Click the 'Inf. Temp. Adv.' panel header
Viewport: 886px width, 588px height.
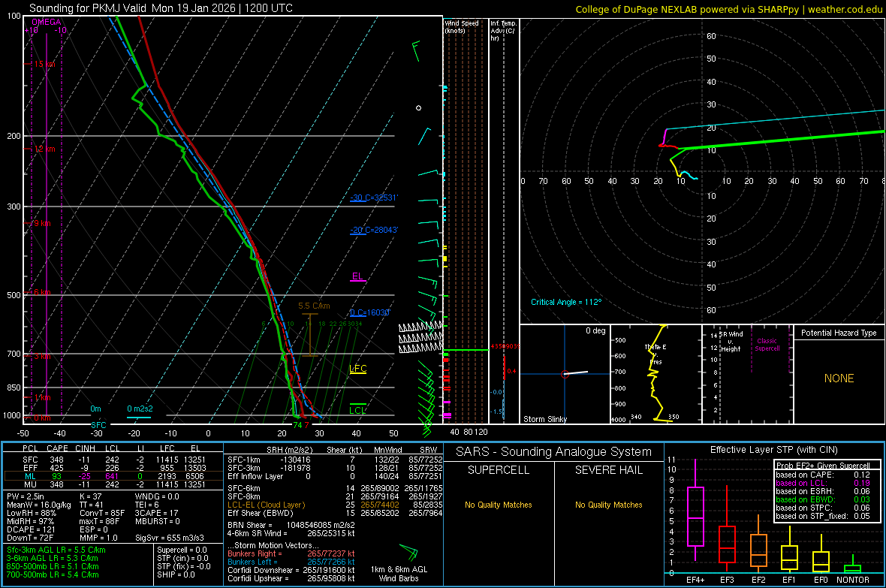click(x=503, y=31)
